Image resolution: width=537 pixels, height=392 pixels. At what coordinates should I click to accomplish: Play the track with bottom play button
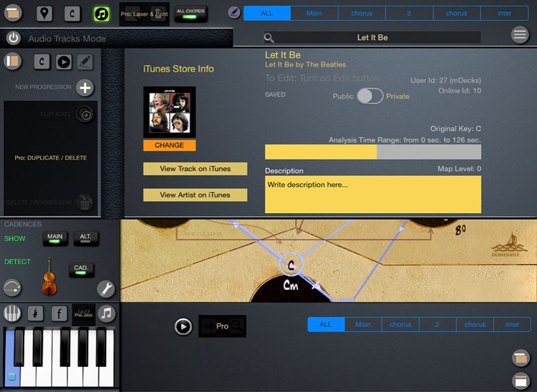point(183,327)
